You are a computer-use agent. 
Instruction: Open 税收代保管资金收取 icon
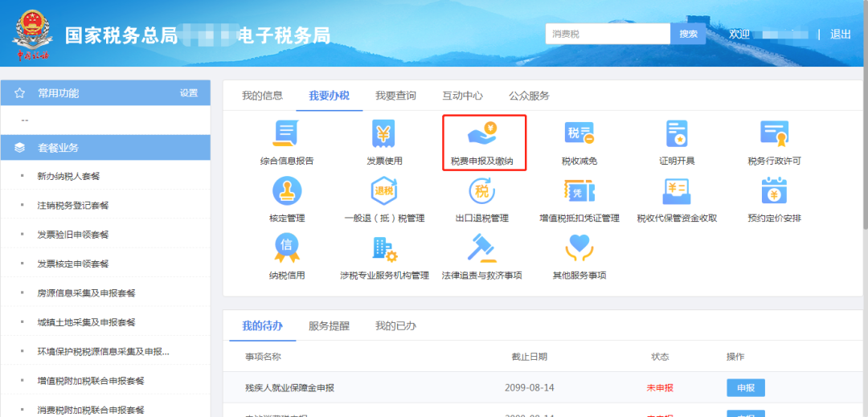(677, 191)
